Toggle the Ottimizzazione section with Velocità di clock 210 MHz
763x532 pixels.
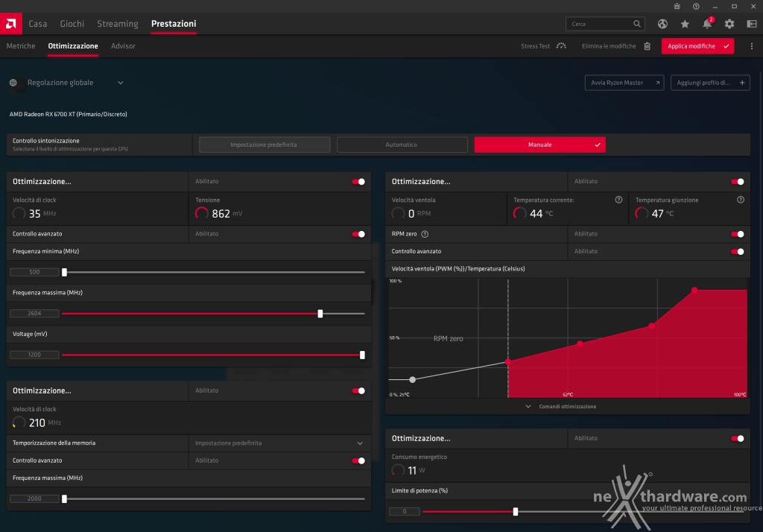click(358, 391)
